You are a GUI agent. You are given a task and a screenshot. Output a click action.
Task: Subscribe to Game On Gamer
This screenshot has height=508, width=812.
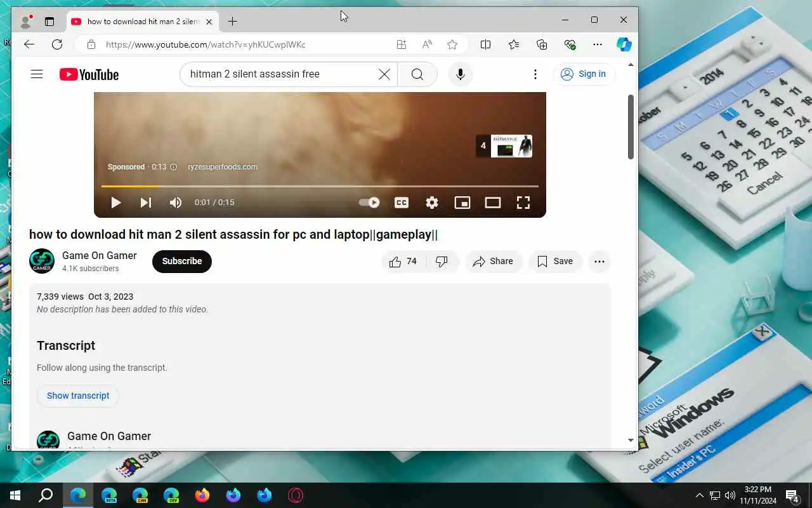[182, 261]
